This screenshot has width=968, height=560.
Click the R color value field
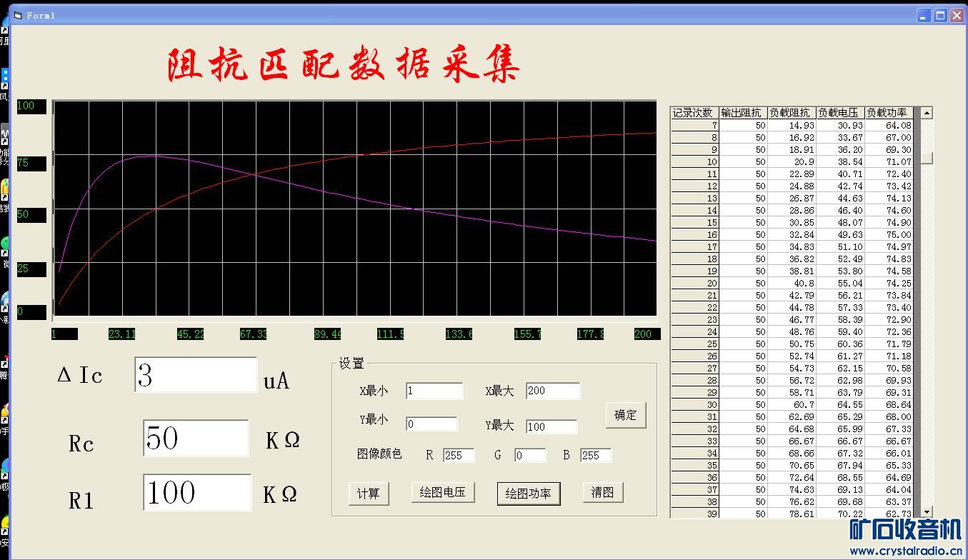coord(459,455)
